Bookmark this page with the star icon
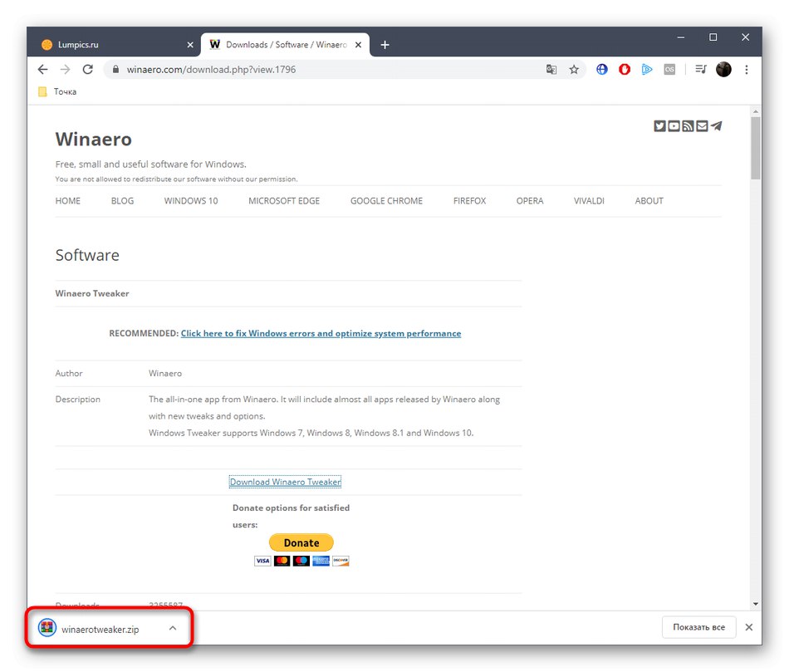The height and width of the screenshot is (672, 789). 574,70
